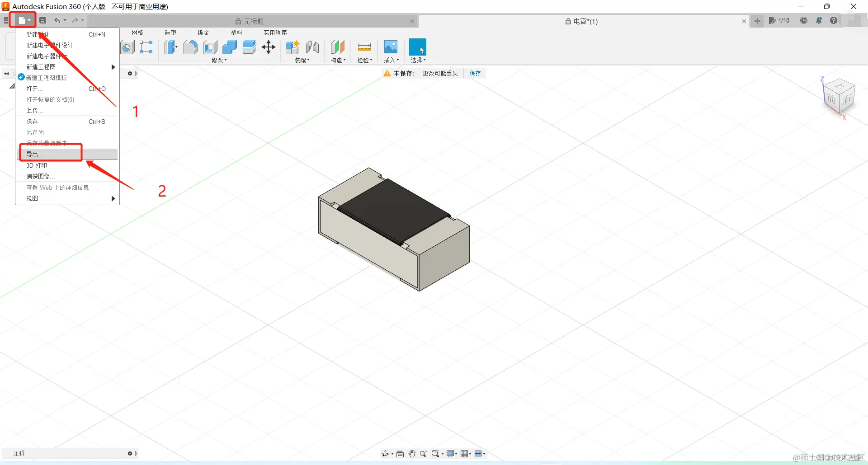
Task: Click the Offset Plane construct icon
Action: tap(338, 47)
